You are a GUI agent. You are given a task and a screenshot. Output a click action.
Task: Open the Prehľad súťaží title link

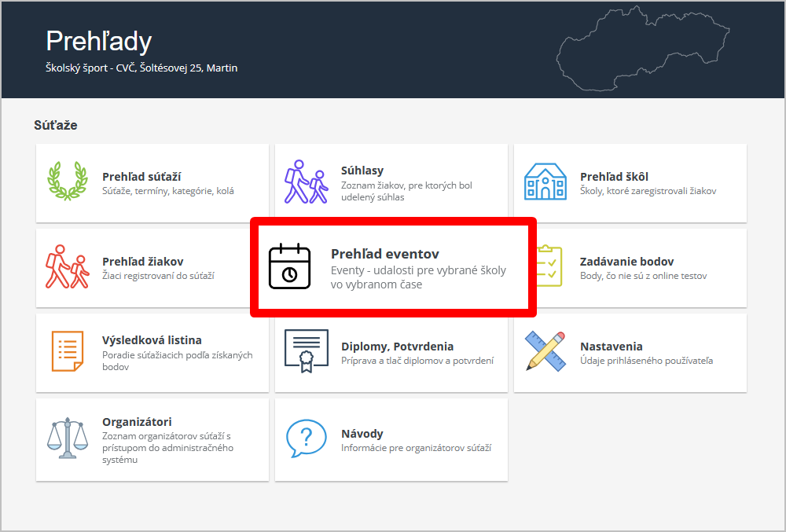pyautogui.click(x=141, y=177)
